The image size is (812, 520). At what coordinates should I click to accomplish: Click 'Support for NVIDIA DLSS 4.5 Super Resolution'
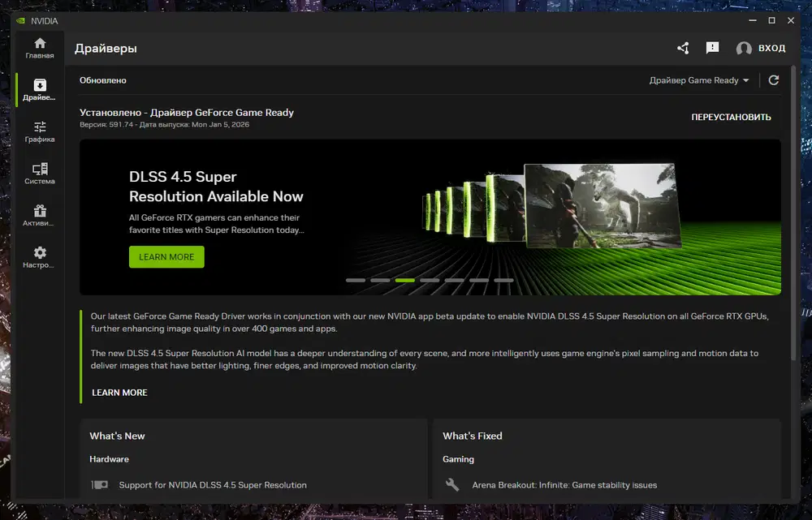213,485
